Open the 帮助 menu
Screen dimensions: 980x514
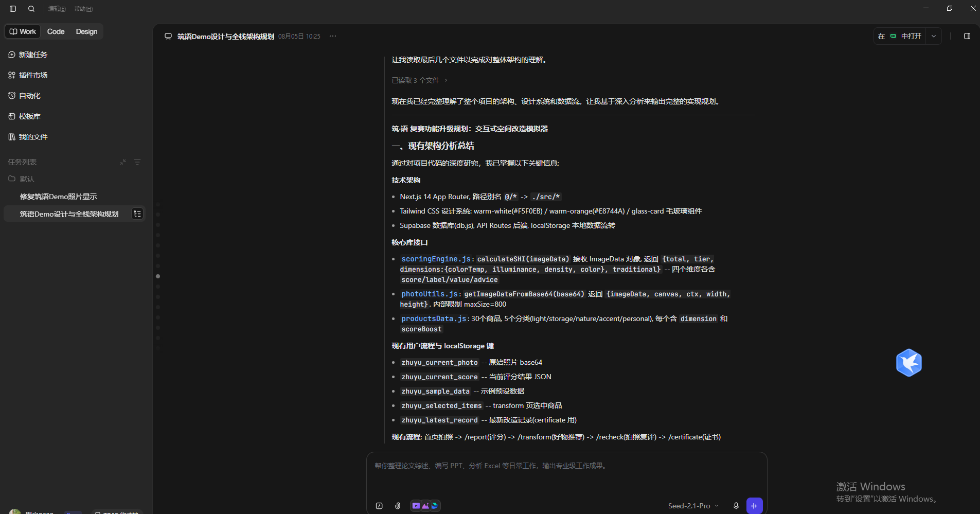point(83,9)
